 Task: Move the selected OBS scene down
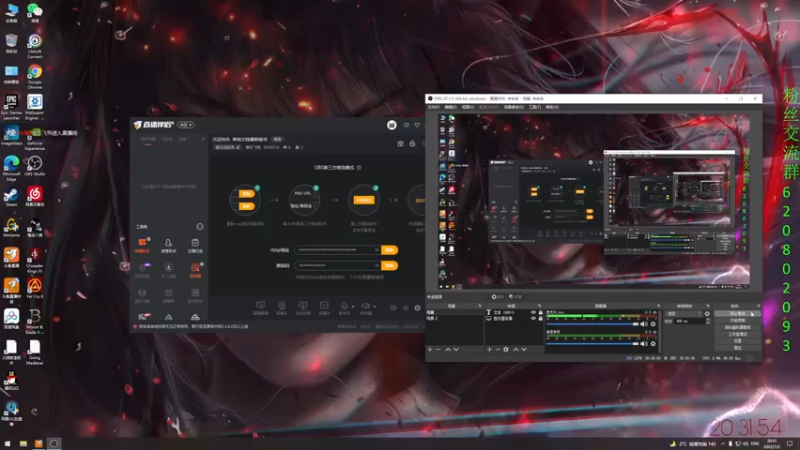click(x=456, y=349)
